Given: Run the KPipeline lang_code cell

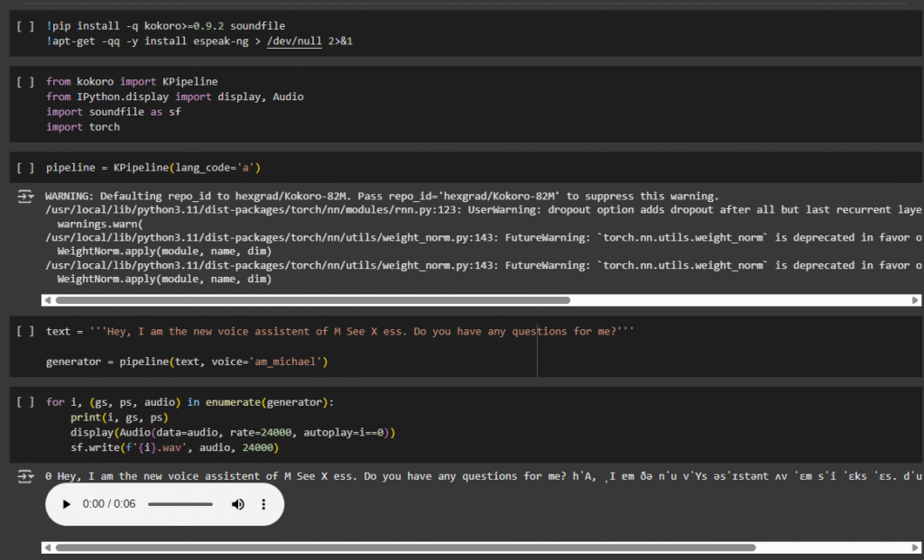Looking at the screenshot, I should coord(25,168).
